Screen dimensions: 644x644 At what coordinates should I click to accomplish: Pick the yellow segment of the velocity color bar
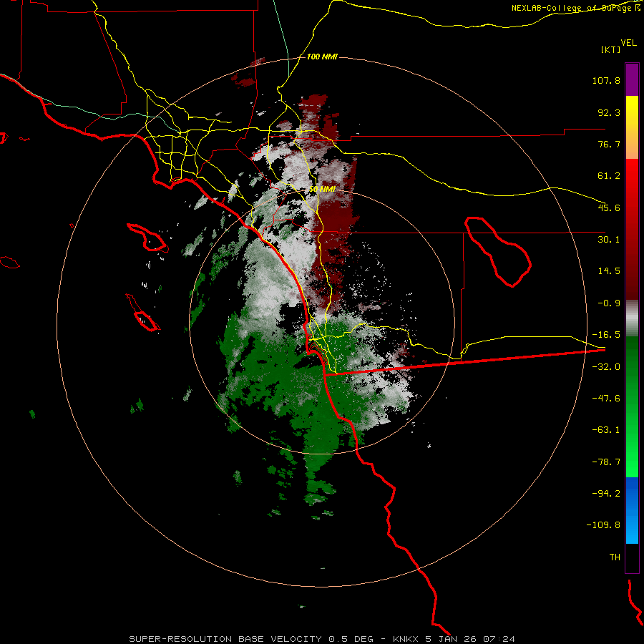tap(632, 127)
